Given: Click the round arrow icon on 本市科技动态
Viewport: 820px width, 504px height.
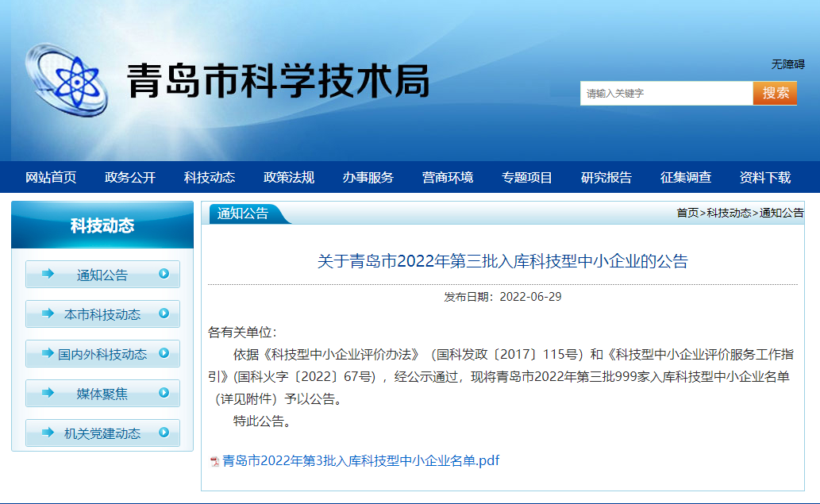Looking at the screenshot, I should point(164,314).
